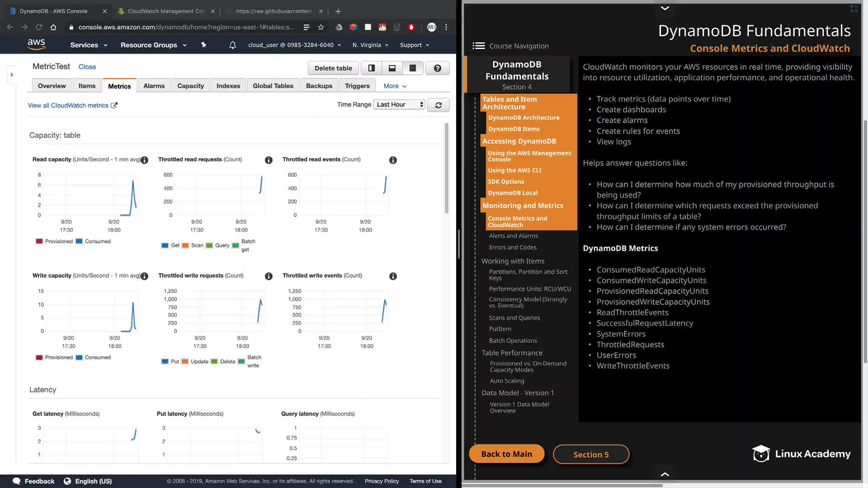This screenshot has width=868, height=488.
Task: Select the split vertical panel layout icon
Action: point(371,68)
